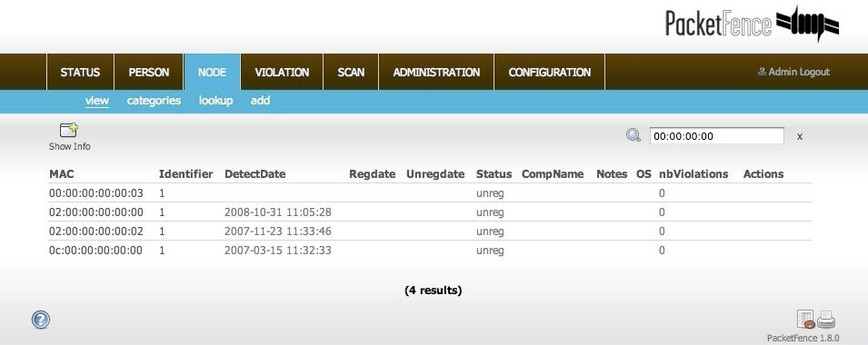Click the printer icon

click(x=825, y=319)
